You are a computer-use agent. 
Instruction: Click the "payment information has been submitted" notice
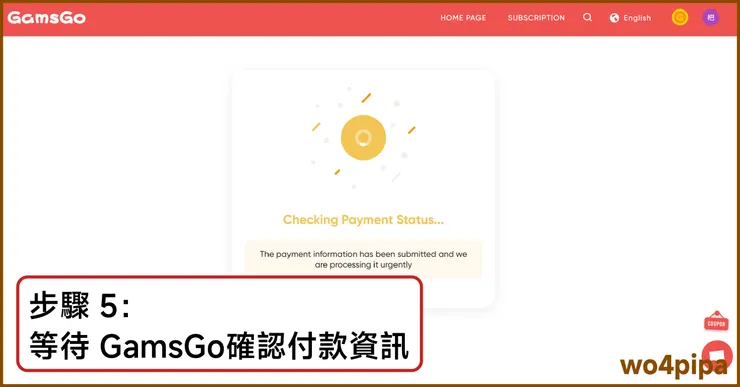363,259
